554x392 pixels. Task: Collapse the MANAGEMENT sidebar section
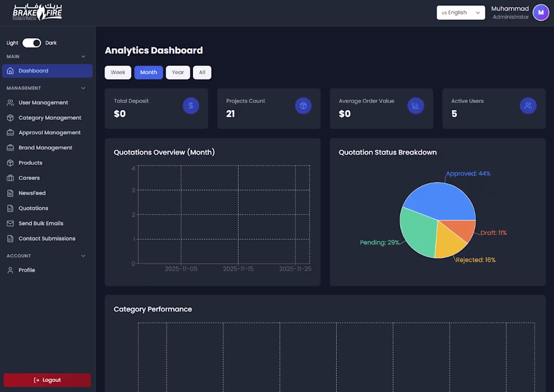(x=83, y=88)
